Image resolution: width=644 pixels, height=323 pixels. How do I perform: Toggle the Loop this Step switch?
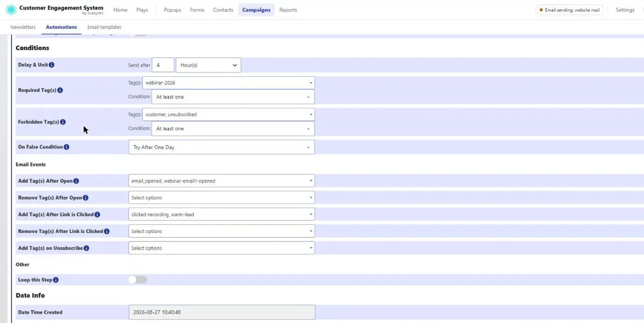click(x=138, y=280)
